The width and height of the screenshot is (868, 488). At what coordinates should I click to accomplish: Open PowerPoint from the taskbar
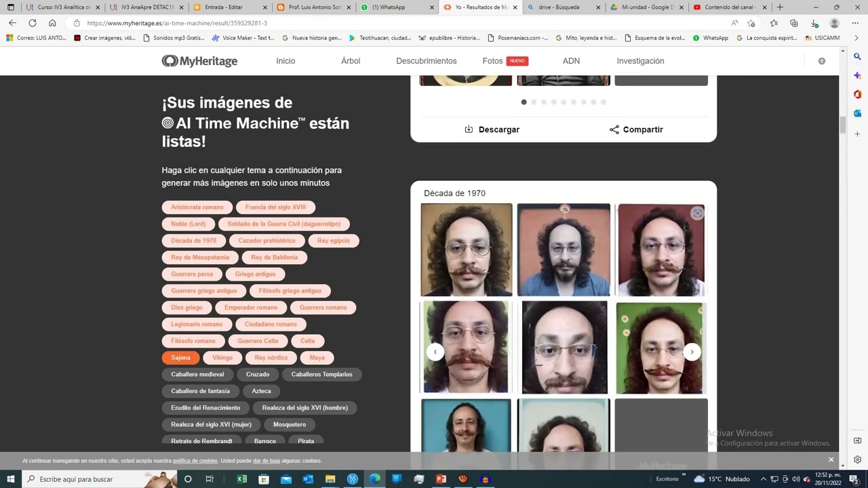(441, 479)
